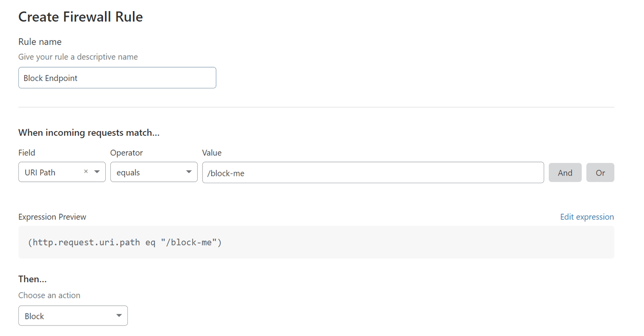Viewport: 644px width, 336px height.
Task: Add an And condition
Action: coord(565,173)
